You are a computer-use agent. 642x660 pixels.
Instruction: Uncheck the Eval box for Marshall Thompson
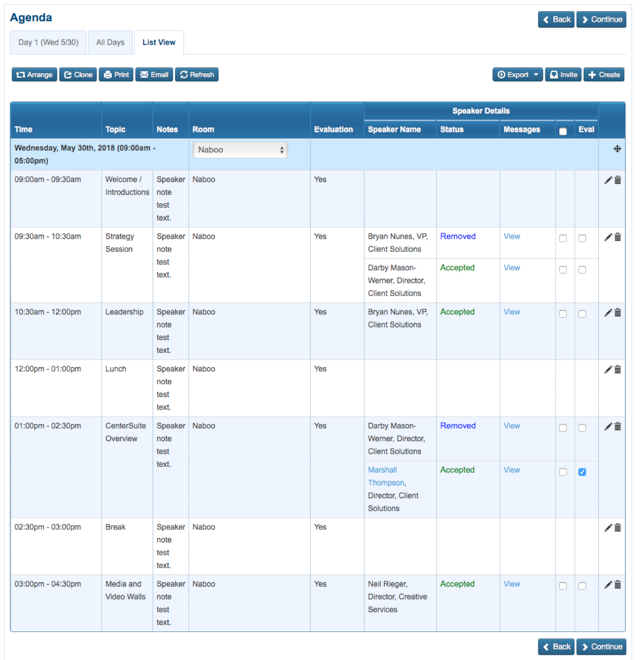click(x=582, y=472)
